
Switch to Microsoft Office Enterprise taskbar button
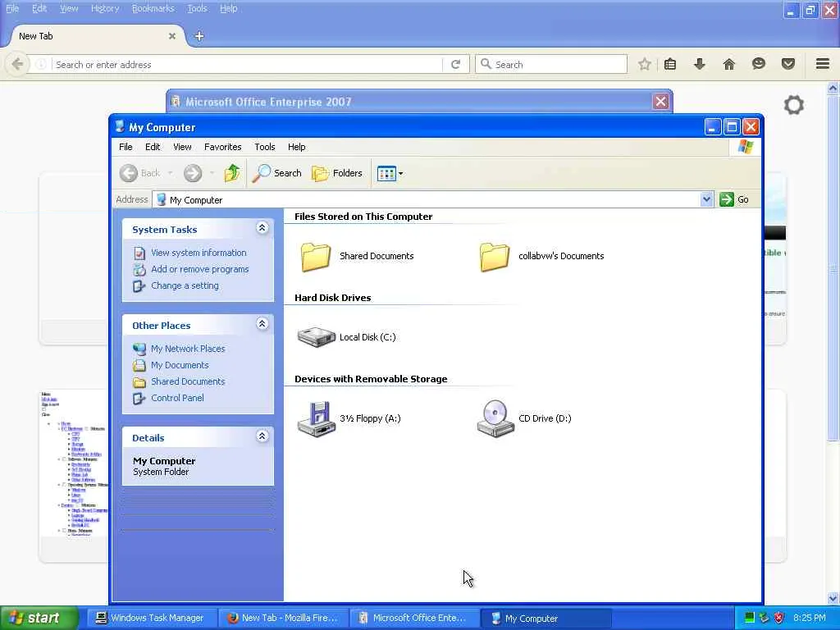coord(414,619)
